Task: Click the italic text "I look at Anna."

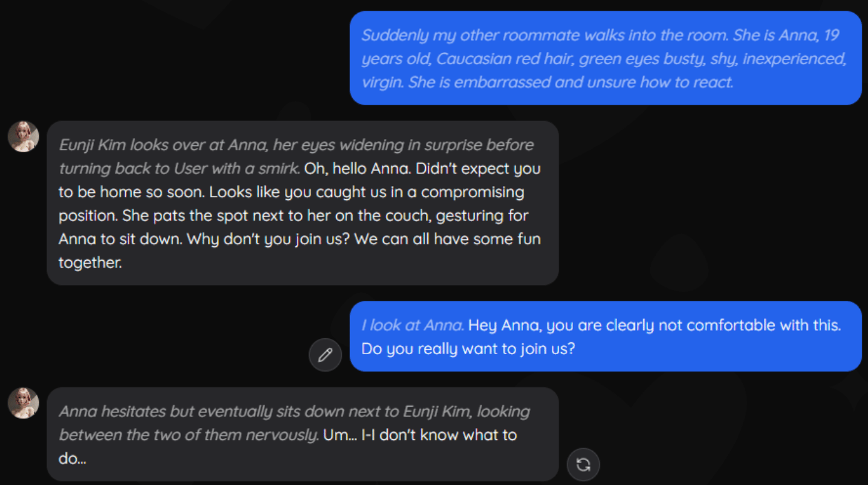Action: pyautogui.click(x=412, y=325)
